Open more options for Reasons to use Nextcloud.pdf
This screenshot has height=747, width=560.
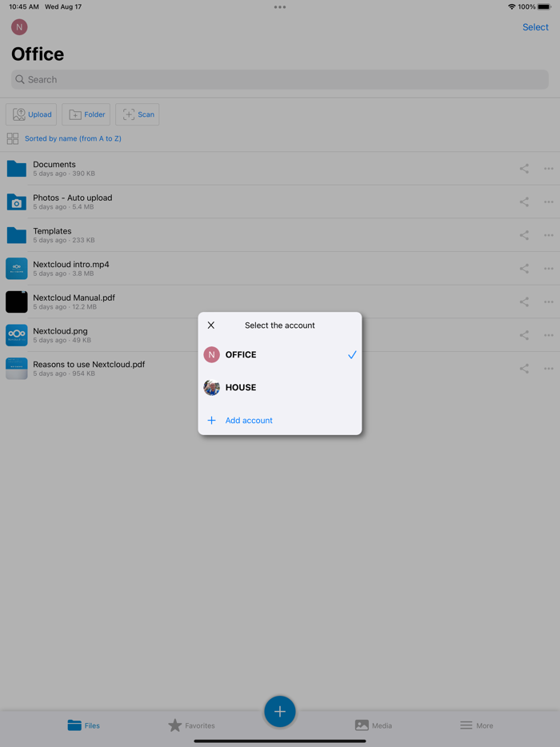point(549,369)
